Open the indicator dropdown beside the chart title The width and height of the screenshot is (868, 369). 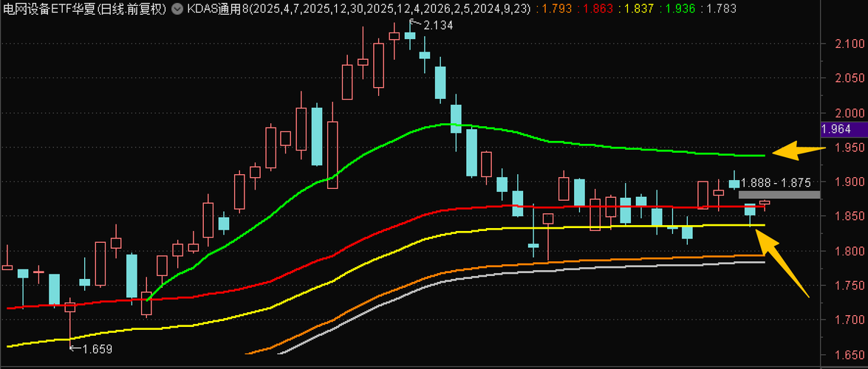point(177,9)
